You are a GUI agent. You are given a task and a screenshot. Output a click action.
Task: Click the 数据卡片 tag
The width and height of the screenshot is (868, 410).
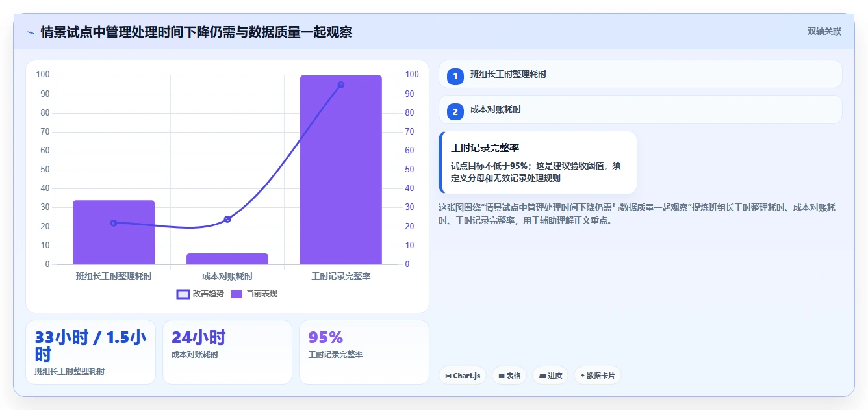[598, 376]
